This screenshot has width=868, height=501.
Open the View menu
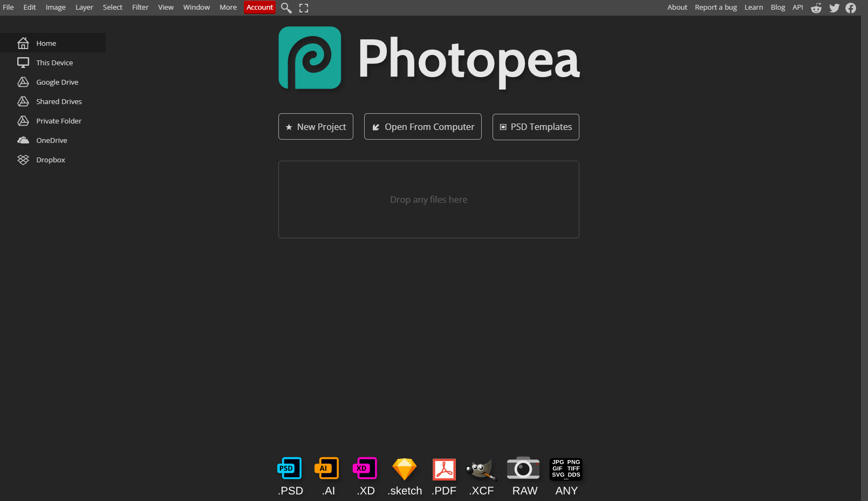coord(166,8)
